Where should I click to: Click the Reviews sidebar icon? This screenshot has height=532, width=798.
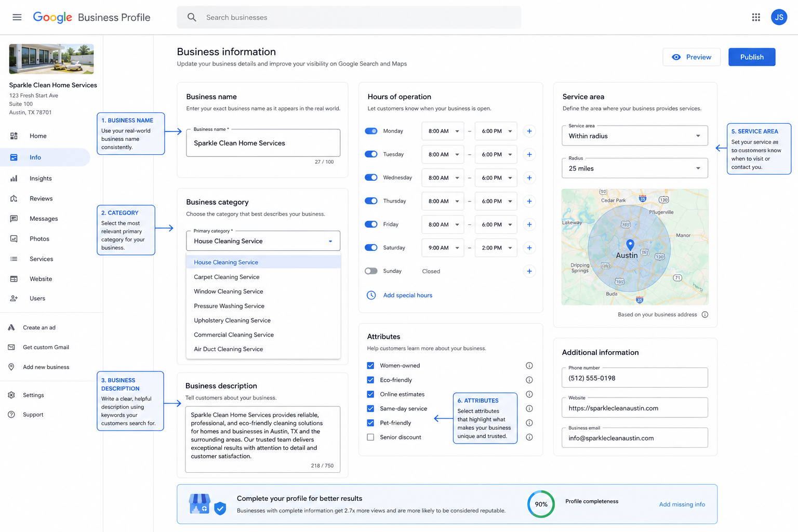[14, 198]
